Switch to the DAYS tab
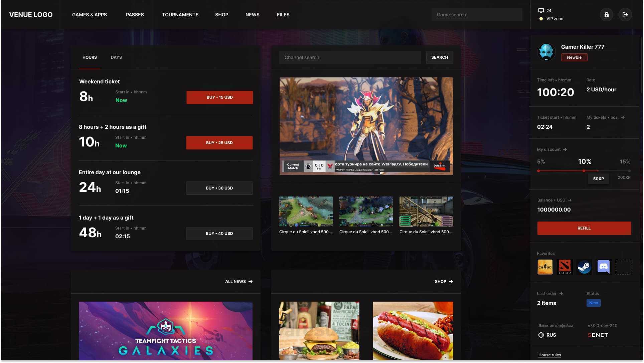The image size is (644, 363). click(x=116, y=57)
